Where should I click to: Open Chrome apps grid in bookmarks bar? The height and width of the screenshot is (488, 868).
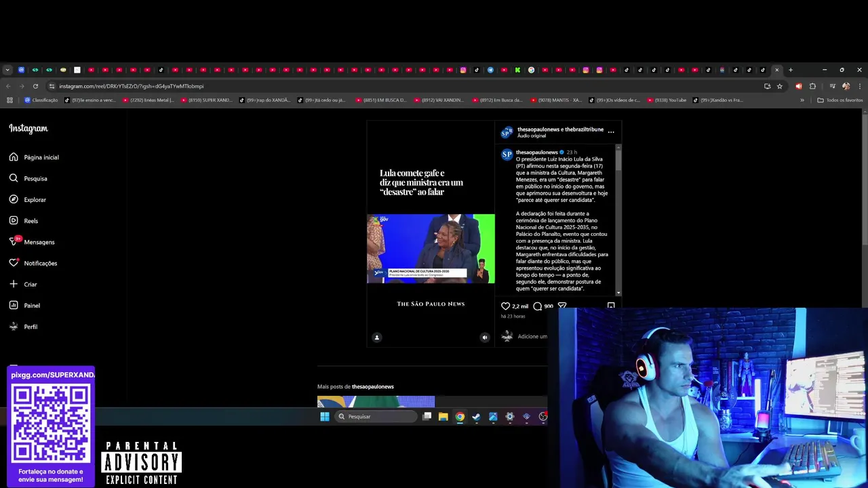tap(9, 100)
